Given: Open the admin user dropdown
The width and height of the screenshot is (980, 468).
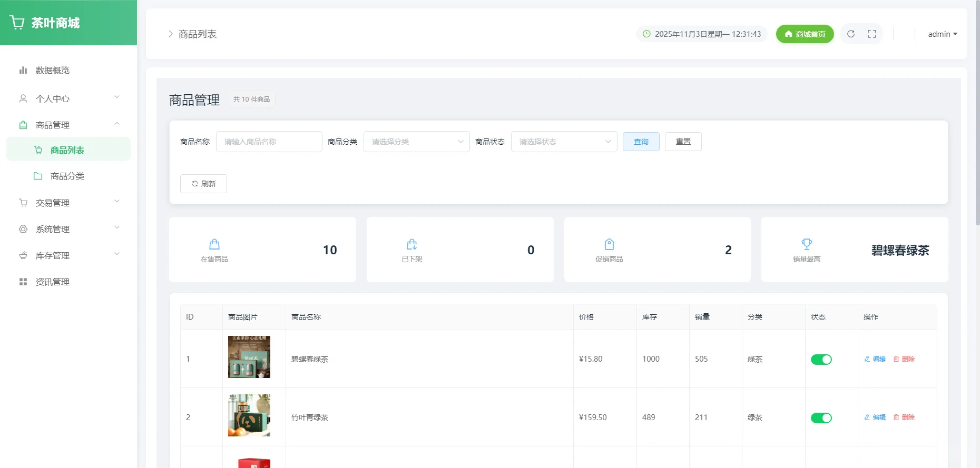Looking at the screenshot, I should [x=943, y=34].
